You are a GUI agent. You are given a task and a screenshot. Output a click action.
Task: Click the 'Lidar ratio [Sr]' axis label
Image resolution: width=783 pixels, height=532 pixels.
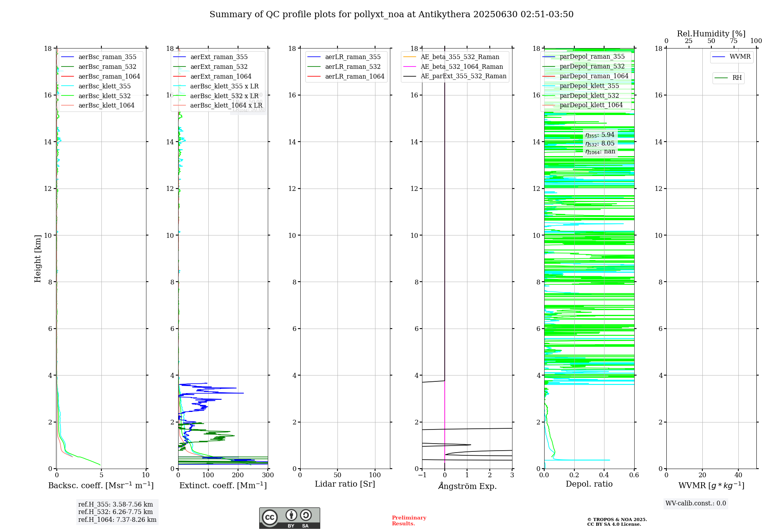point(345,484)
